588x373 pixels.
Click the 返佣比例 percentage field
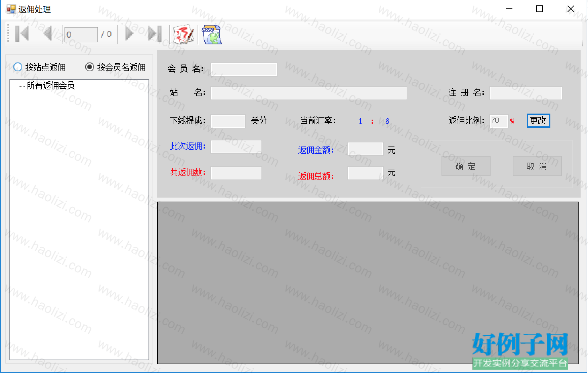[x=499, y=121]
